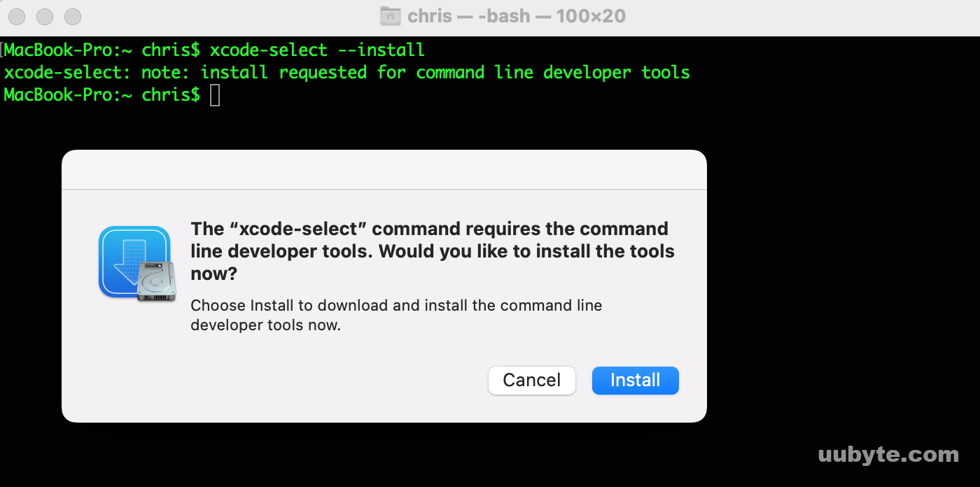Click the command line tools installer icon

click(x=136, y=264)
